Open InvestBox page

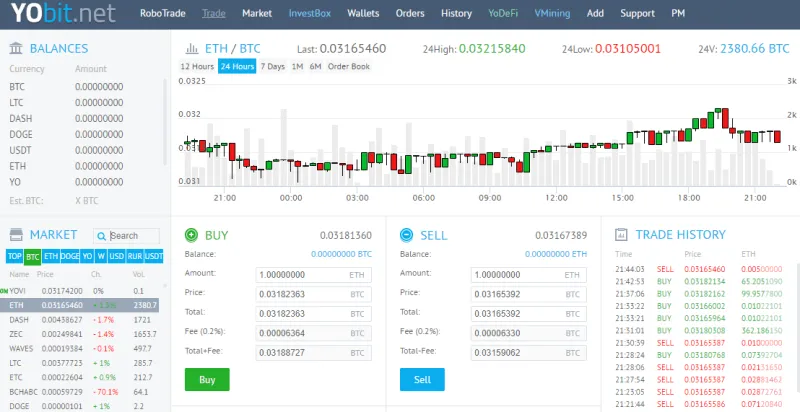point(310,13)
